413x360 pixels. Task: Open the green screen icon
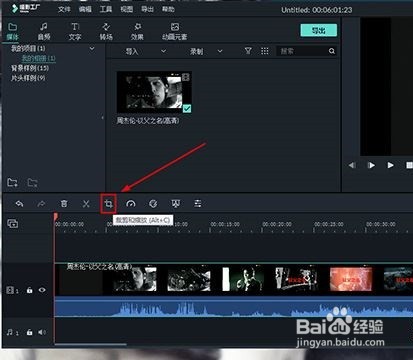click(x=176, y=203)
